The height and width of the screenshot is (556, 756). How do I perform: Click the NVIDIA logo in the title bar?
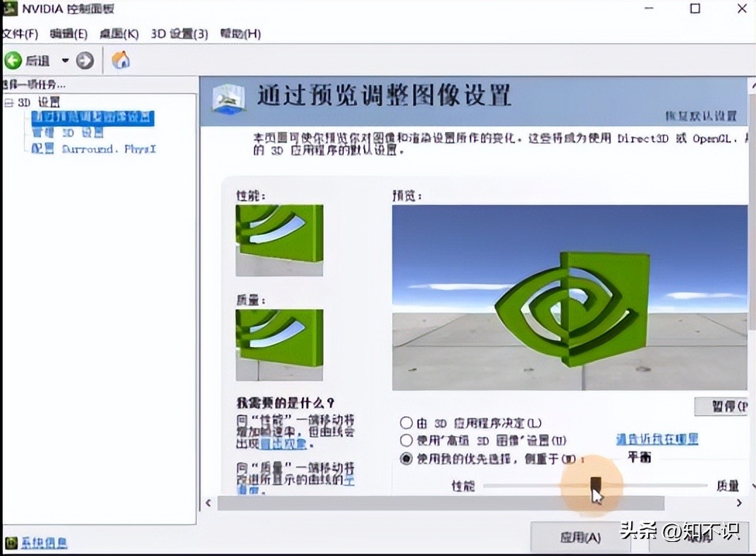[x=10, y=8]
